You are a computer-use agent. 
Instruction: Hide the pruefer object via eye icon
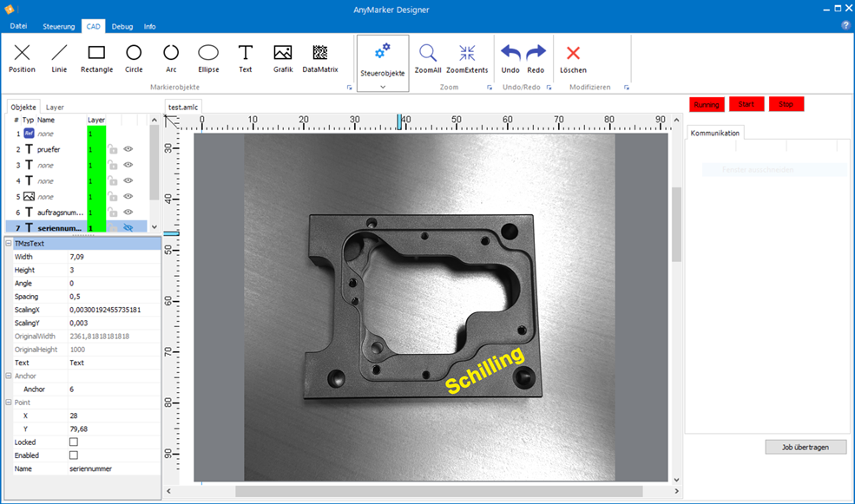(128, 149)
